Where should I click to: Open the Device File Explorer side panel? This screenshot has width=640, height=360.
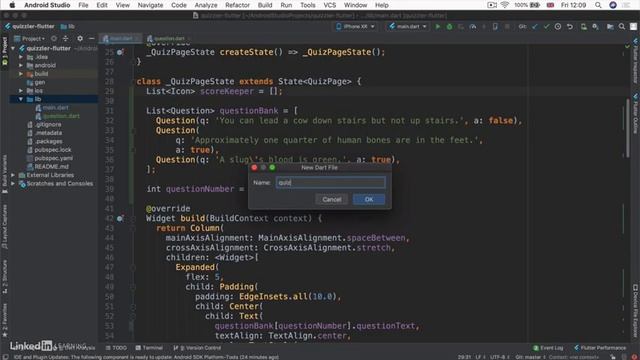click(x=636, y=311)
